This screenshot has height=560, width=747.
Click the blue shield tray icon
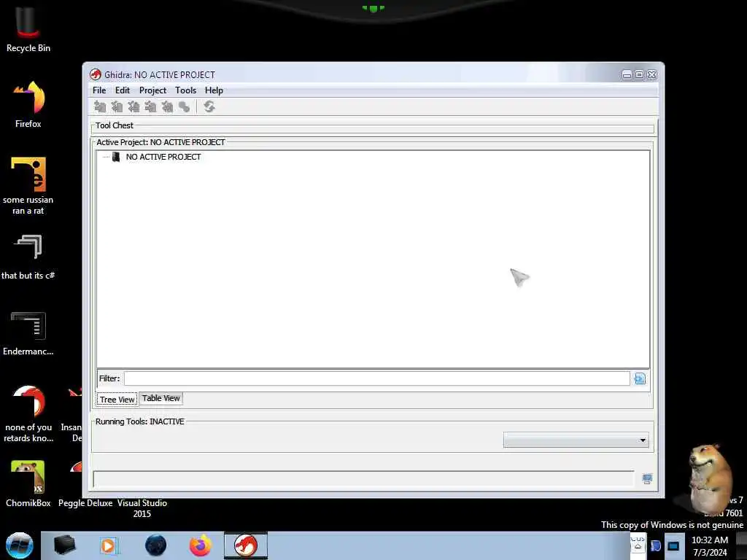coord(656,546)
